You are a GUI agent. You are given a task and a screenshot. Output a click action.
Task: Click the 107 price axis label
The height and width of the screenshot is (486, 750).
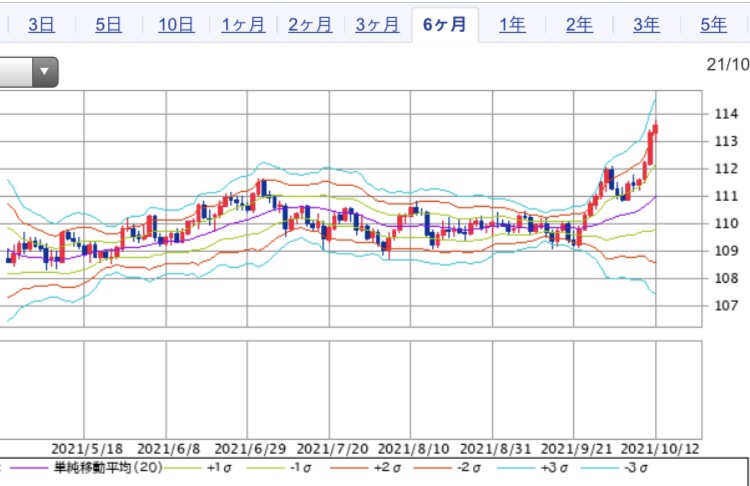[x=726, y=305]
